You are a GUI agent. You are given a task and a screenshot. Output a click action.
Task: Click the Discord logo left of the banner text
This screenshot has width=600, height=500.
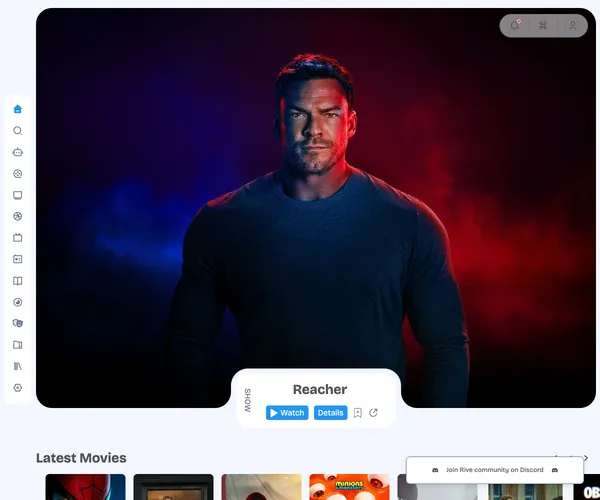435,470
